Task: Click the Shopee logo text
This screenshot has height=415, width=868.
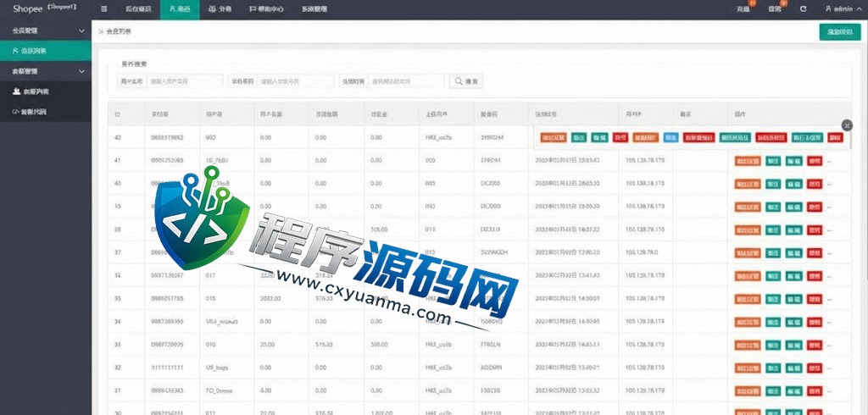Action: tap(28, 8)
